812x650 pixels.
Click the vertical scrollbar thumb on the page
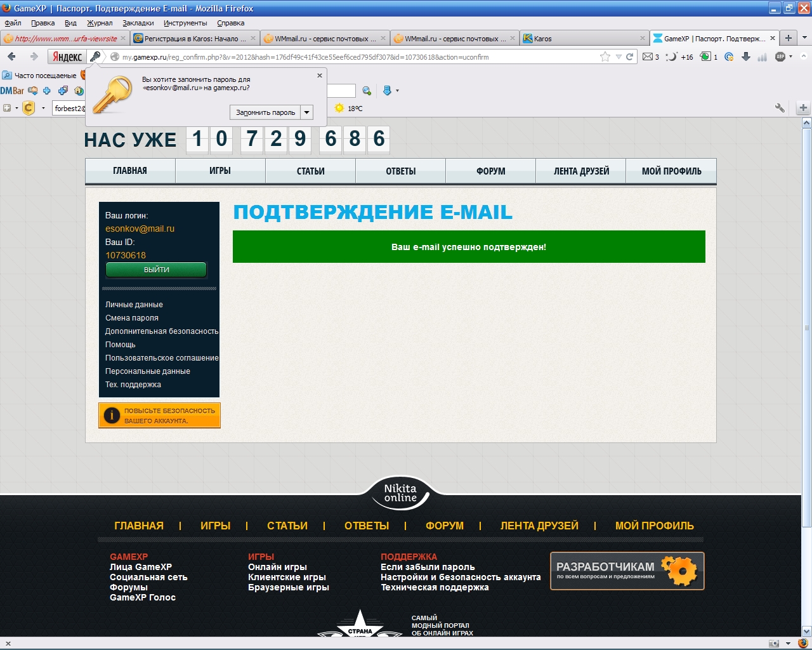[806, 327]
